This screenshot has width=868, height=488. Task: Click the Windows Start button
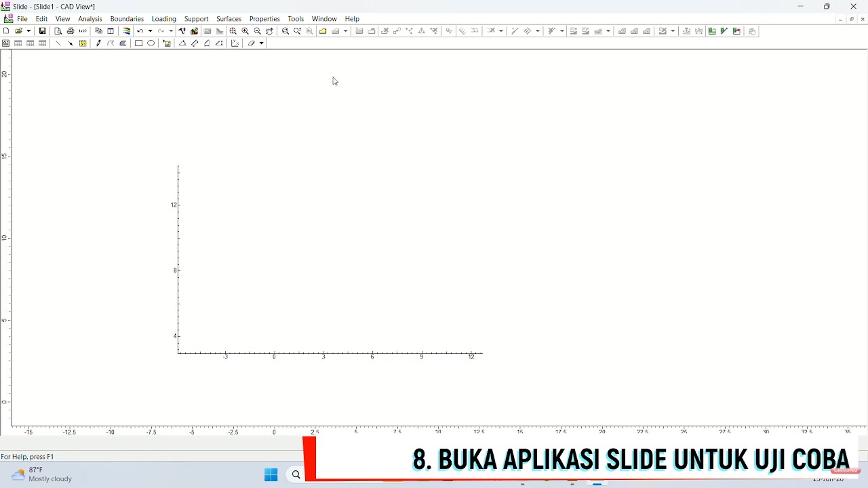point(271,475)
